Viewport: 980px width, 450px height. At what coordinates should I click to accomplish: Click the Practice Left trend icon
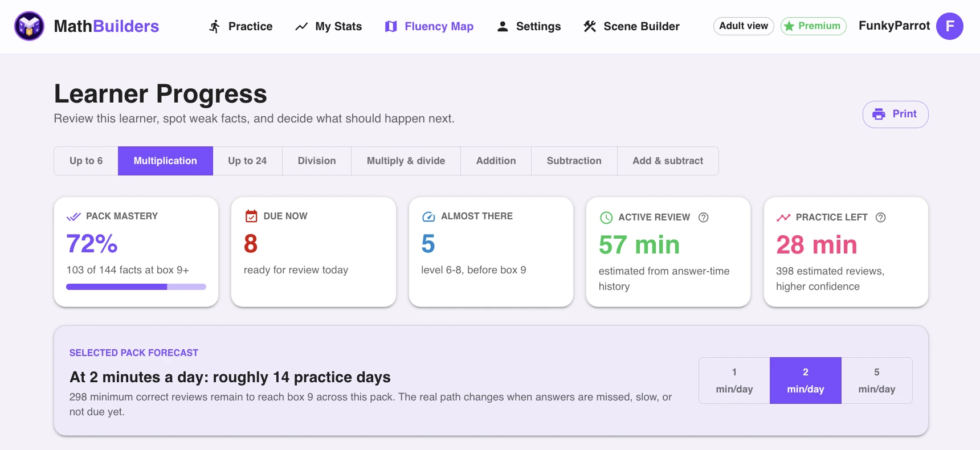tap(783, 218)
